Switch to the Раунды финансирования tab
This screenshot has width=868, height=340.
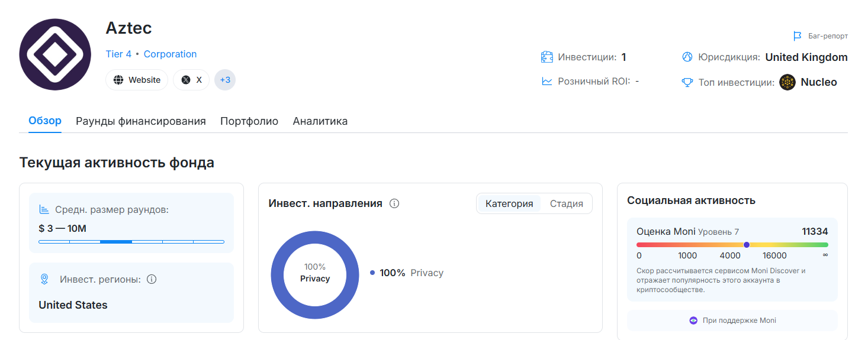(141, 121)
